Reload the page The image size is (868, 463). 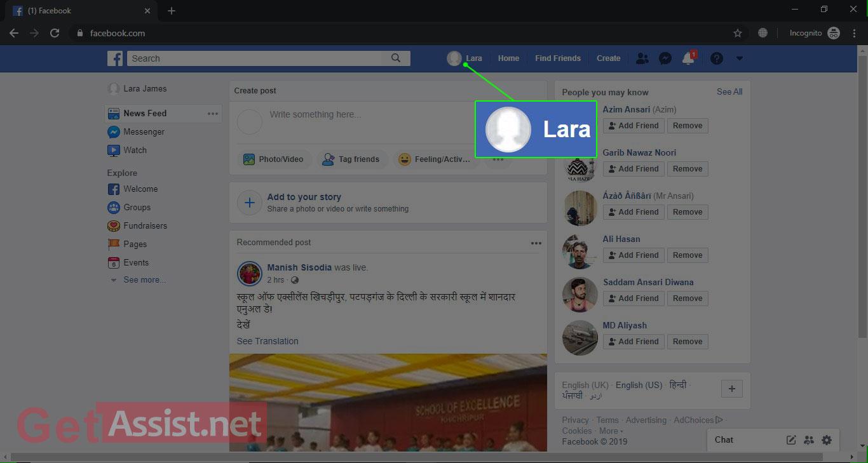coord(55,33)
